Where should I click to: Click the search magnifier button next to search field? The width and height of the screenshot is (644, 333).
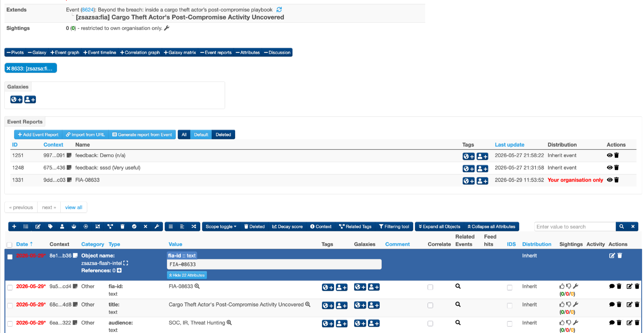[x=622, y=227]
